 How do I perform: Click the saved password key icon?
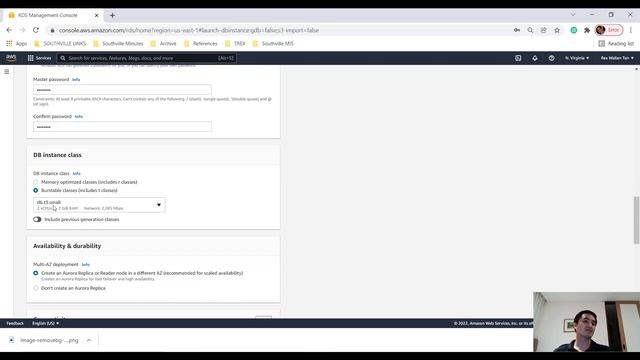(x=517, y=30)
